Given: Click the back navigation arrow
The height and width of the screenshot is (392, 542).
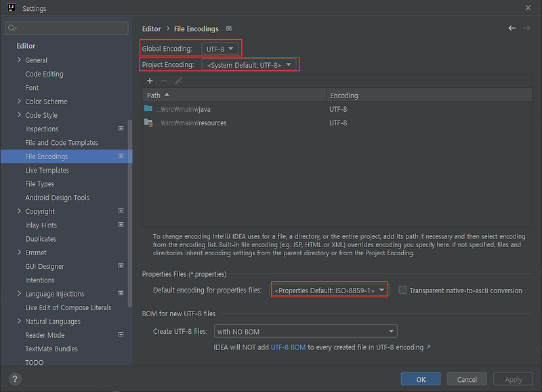Looking at the screenshot, I should point(512,28).
